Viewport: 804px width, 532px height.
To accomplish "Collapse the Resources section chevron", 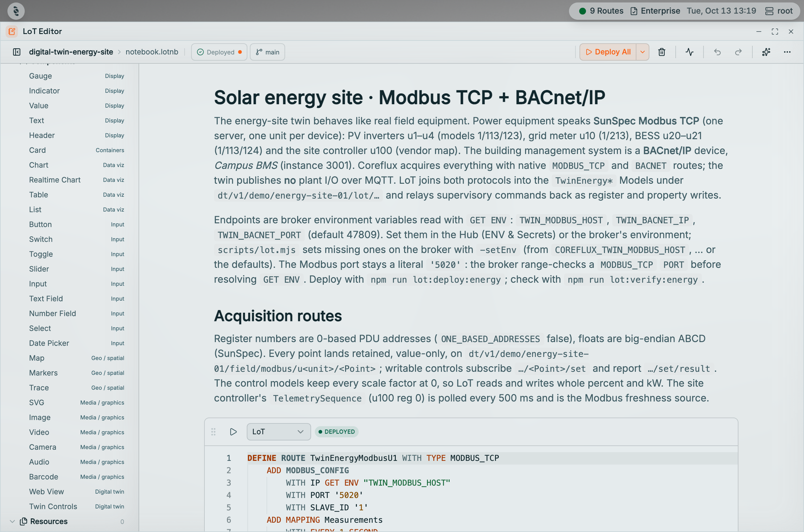I will [12, 521].
